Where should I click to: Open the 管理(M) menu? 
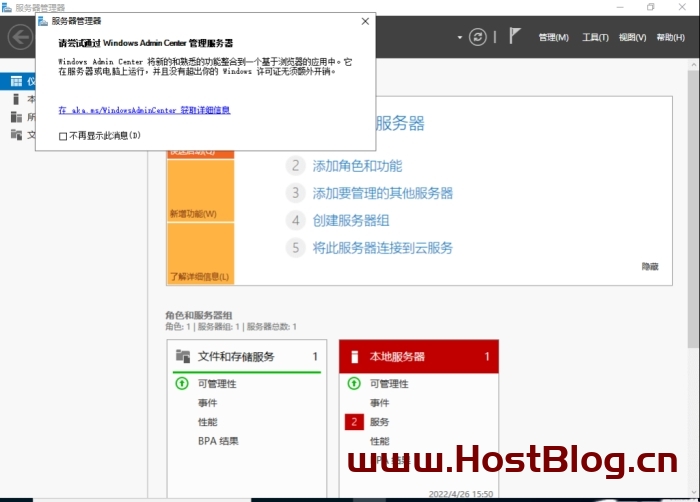tap(554, 38)
